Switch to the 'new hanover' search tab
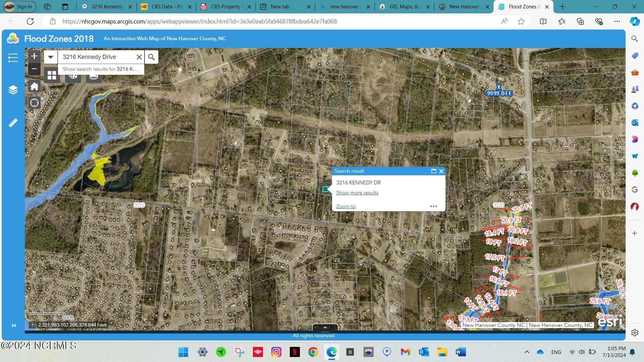 (x=345, y=7)
